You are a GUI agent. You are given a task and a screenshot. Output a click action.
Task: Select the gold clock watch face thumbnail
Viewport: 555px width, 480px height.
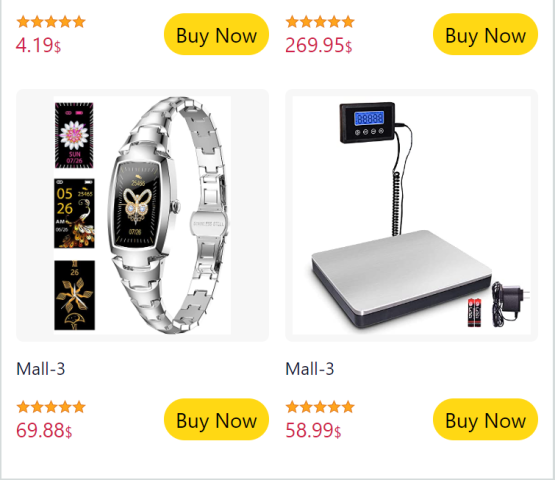tap(74, 295)
